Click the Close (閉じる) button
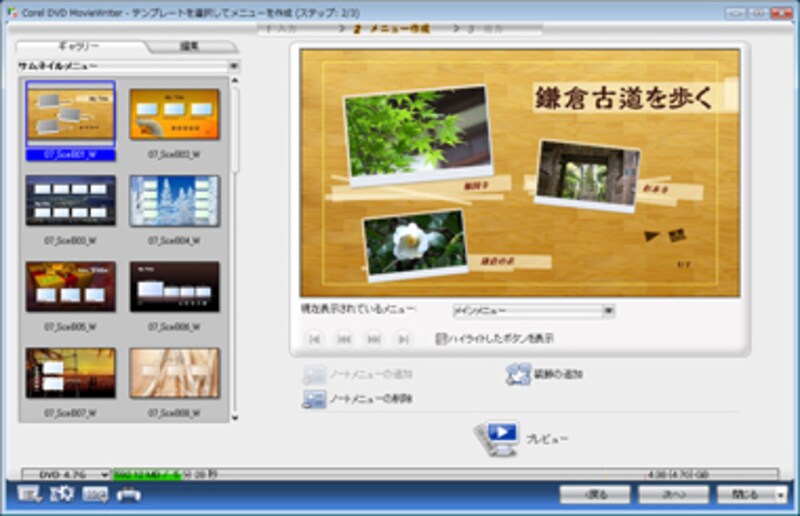The width and height of the screenshot is (800, 516). pyautogui.click(x=746, y=494)
